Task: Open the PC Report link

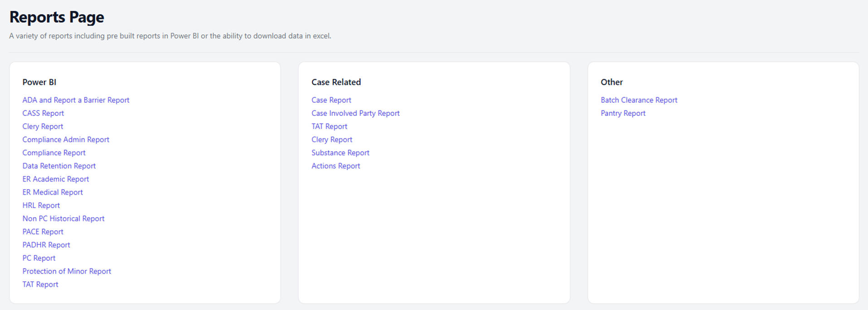Action: coord(39,258)
